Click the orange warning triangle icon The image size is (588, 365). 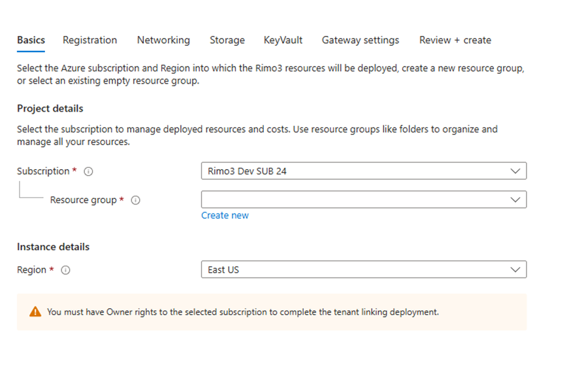pyautogui.click(x=35, y=312)
